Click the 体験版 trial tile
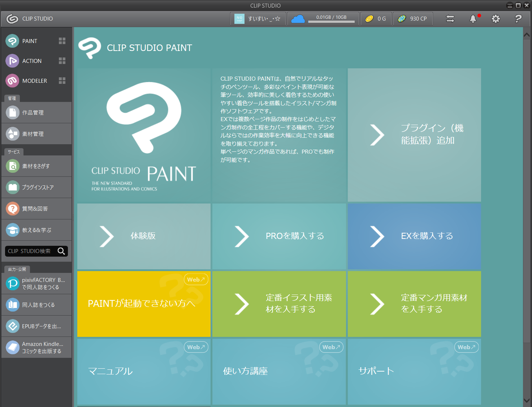Image resolution: width=532 pixels, height=407 pixels. [144, 236]
